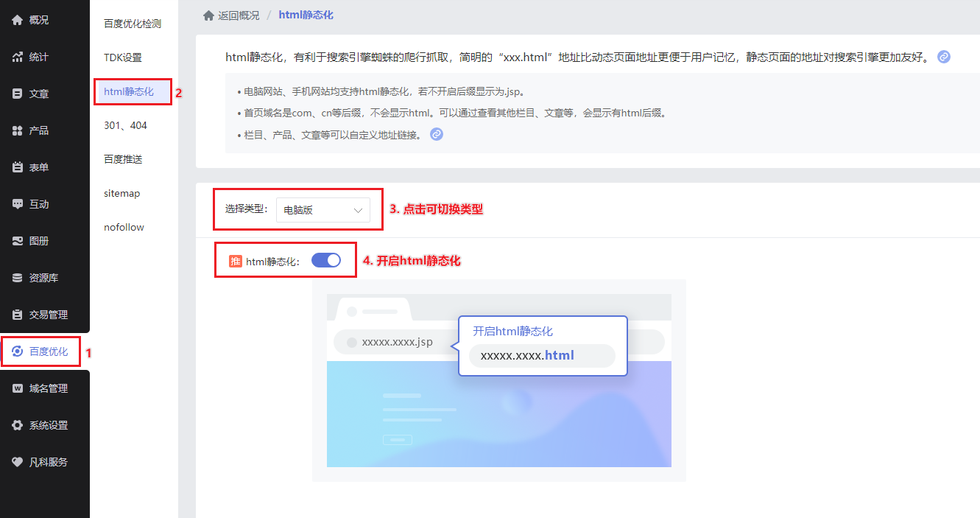
Task: Click the home icon beside 返回概况
Action: click(x=208, y=15)
